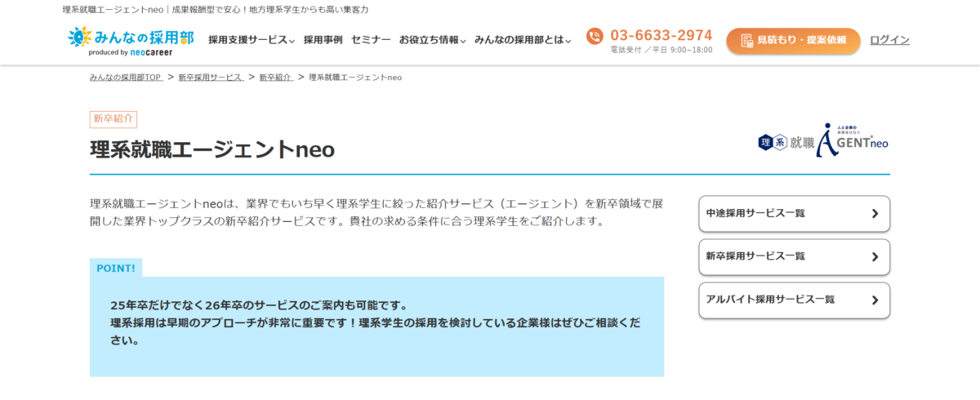
Task: Click the arrow on アルバイト採用サービス一覧
Action: point(875,300)
